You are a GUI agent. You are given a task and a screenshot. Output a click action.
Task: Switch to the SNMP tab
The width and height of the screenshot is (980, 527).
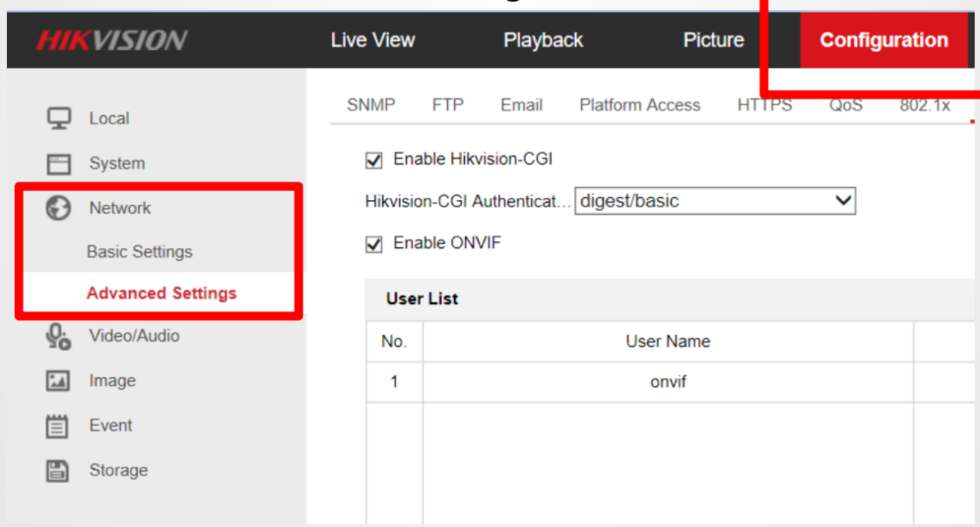371,105
